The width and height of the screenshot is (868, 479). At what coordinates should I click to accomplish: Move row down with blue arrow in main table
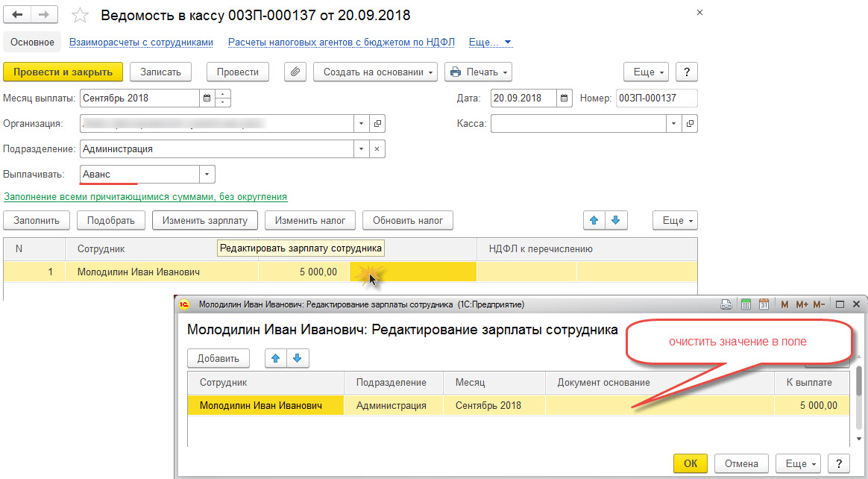[615, 220]
